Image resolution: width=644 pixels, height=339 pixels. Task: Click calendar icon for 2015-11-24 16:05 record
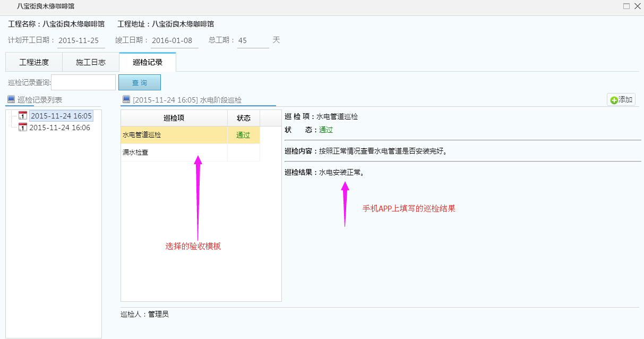pos(23,115)
